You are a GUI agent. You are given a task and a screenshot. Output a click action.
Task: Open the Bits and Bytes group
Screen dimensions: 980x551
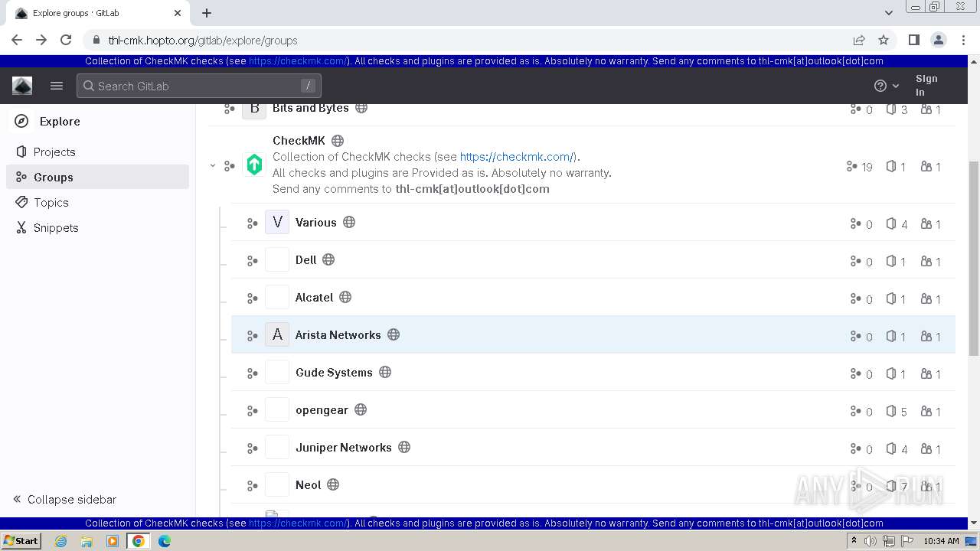coord(311,108)
